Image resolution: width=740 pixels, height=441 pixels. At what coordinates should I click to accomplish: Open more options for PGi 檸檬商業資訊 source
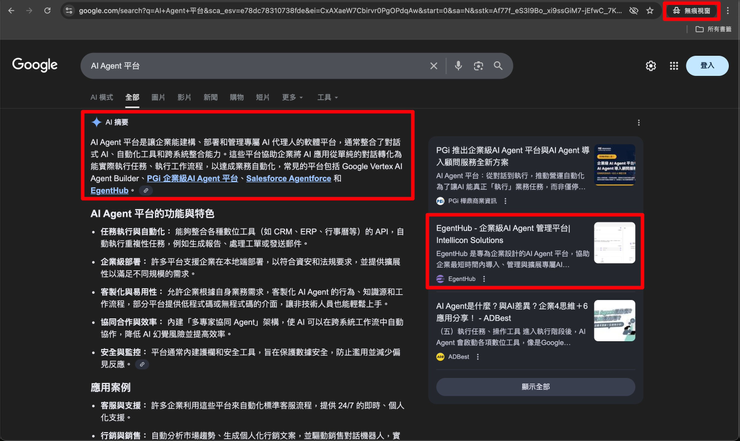click(505, 201)
